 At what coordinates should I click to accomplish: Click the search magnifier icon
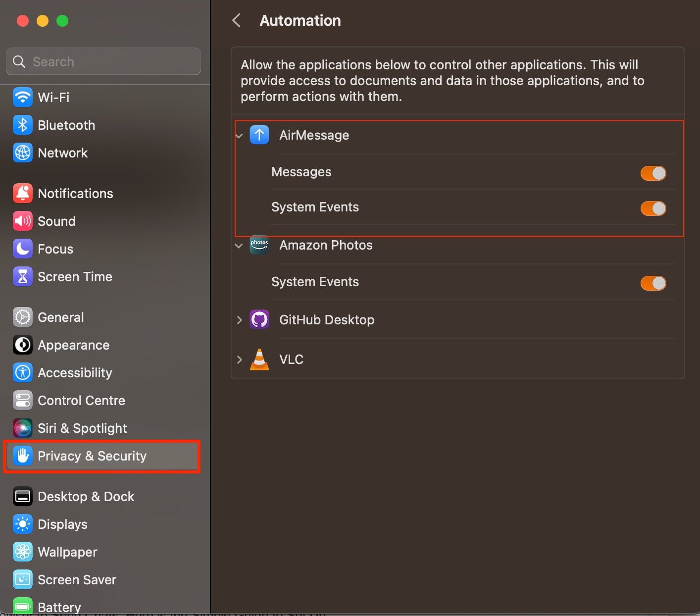tap(19, 61)
